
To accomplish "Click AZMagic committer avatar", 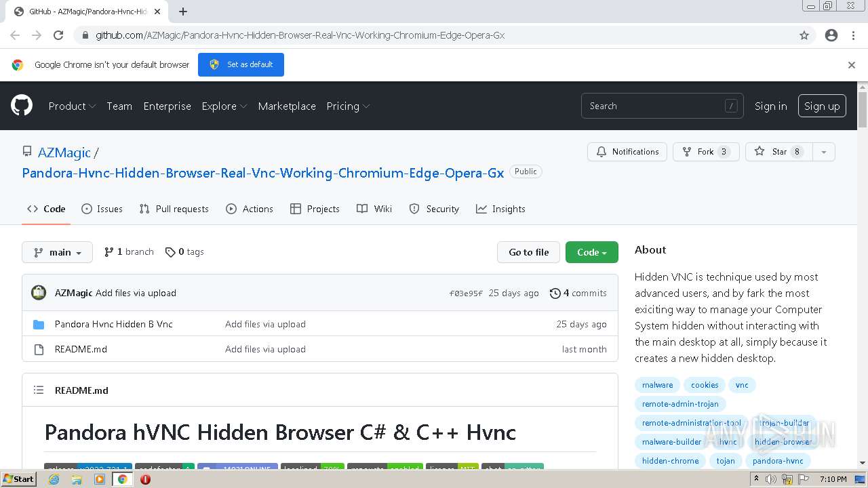I will tap(39, 293).
